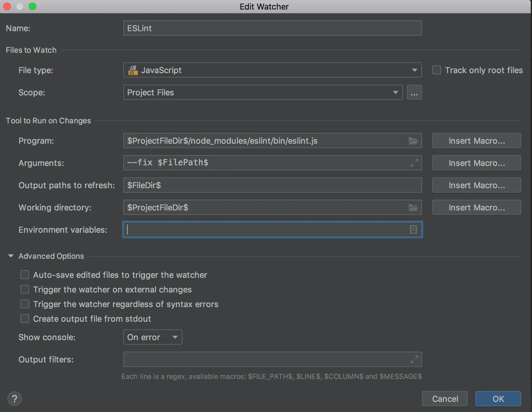The width and height of the screenshot is (532, 412).
Task: Click the Working directory folder browse icon
Action: [x=413, y=208]
